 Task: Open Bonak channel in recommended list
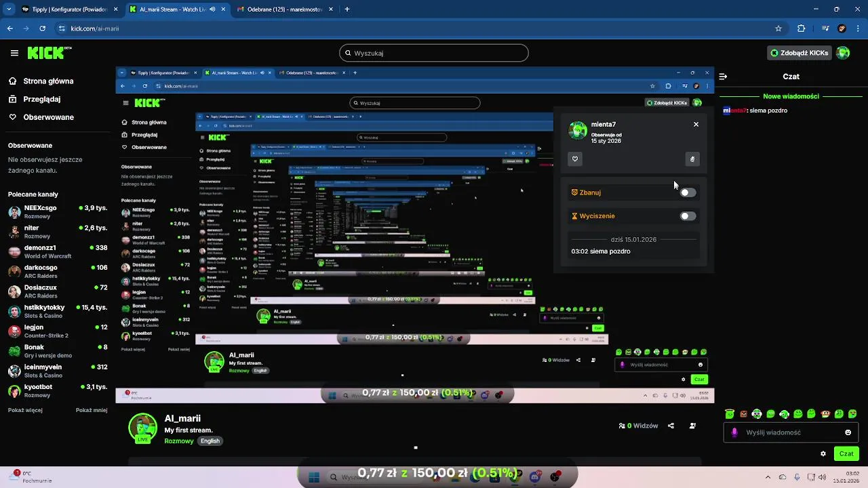[57, 351]
